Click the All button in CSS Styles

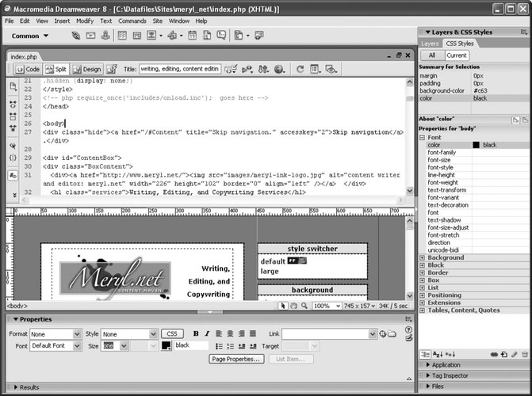point(432,55)
